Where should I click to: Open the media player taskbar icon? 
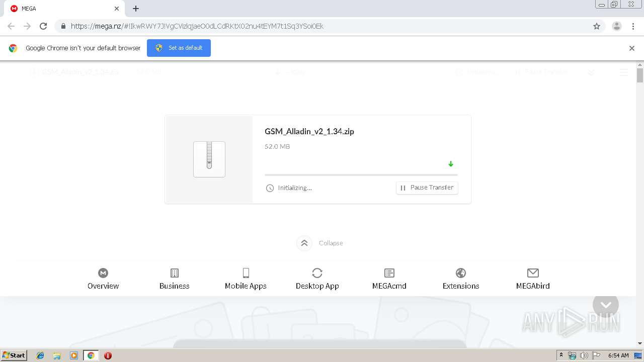click(x=73, y=355)
